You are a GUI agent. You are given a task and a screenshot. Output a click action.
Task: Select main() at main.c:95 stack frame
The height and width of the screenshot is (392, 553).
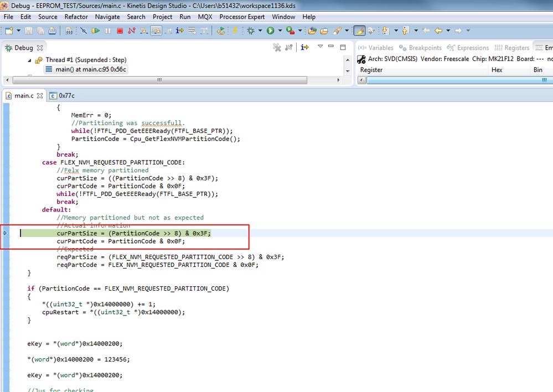(86, 70)
